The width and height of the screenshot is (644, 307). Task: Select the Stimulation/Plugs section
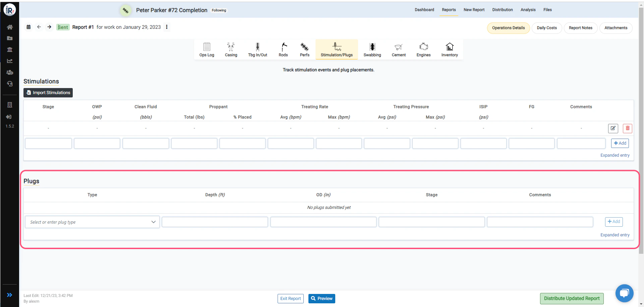pos(337,50)
